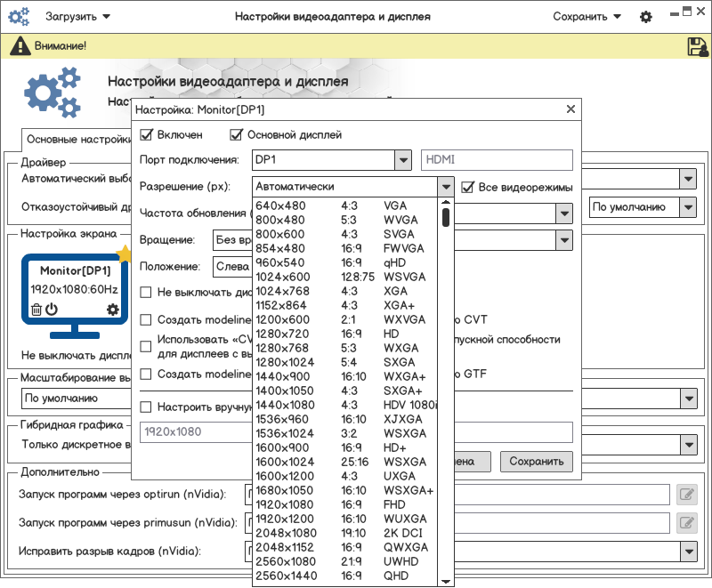Toggle the Основной дисплей checkbox

[236, 135]
